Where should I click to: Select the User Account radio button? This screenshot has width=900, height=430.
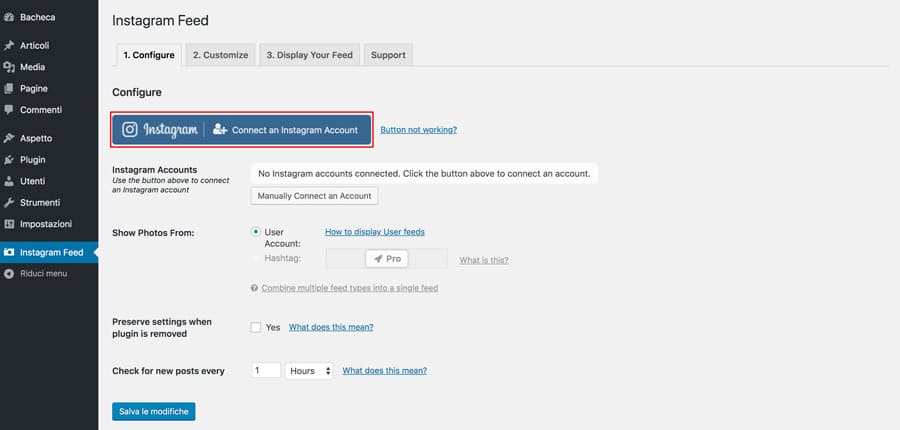(x=256, y=232)
